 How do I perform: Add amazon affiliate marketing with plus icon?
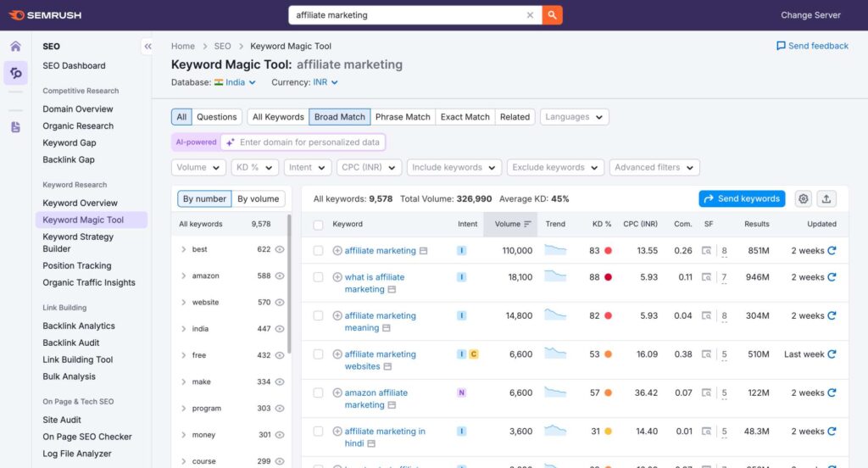tap(337, 393)
